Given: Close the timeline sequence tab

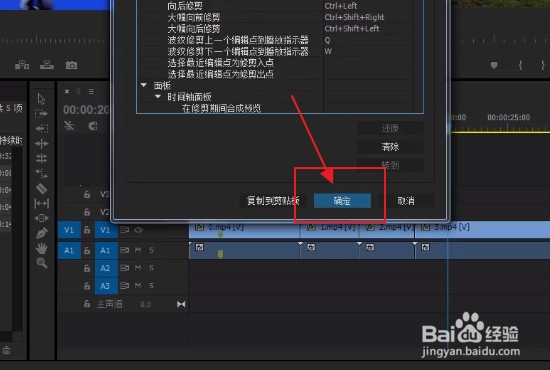Looking at the screenshot, I should point(67,92).
